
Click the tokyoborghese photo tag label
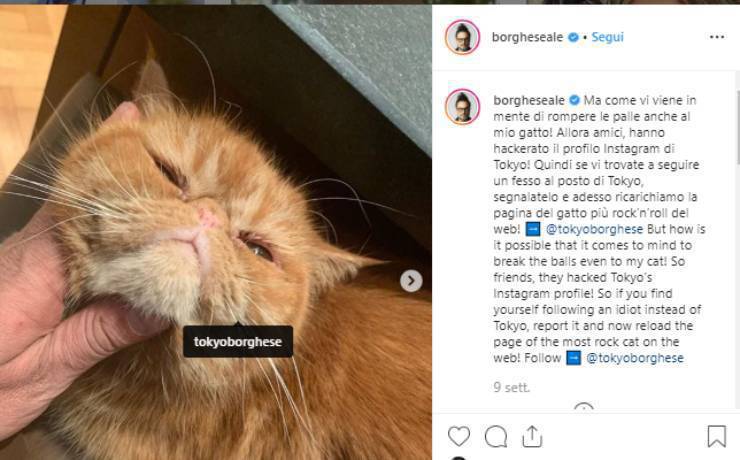(238, 342)
